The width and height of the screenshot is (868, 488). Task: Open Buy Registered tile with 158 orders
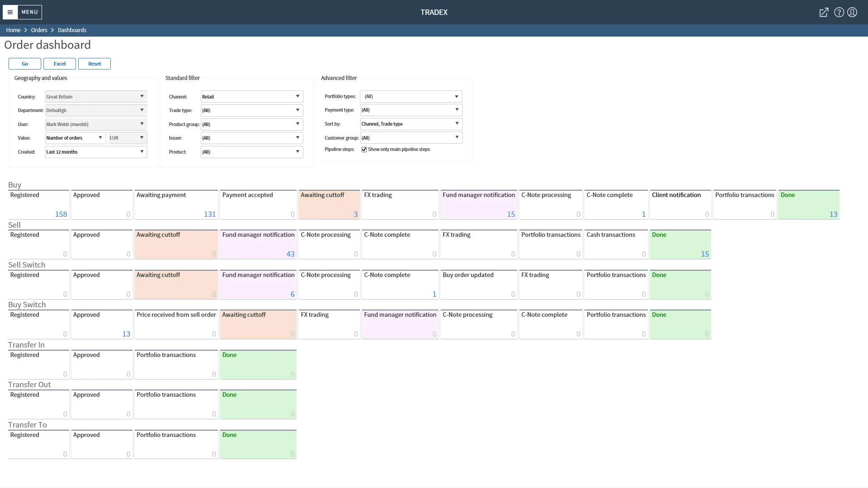tap(38, 205)
